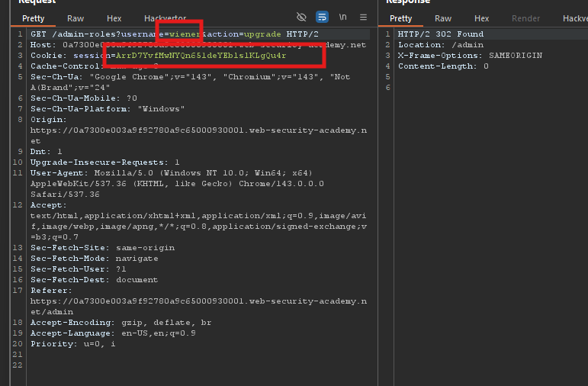
Task: Open the Response Render tab
Action: tap(525, 18)
